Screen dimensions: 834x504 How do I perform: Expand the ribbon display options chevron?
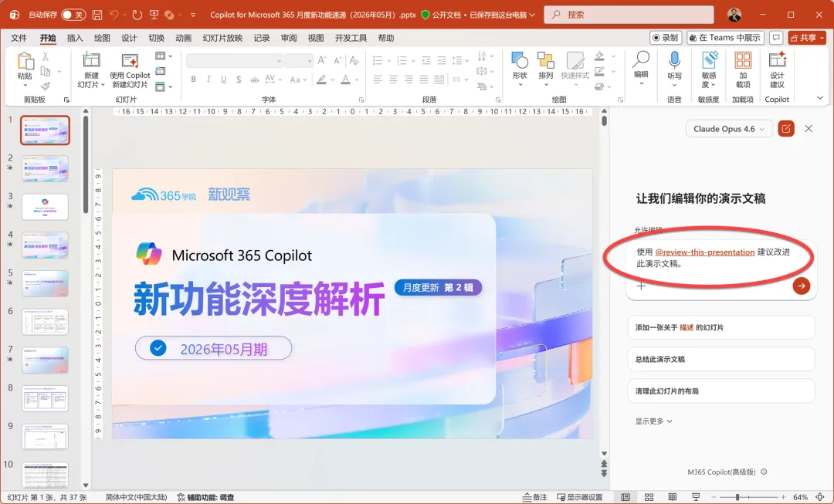pos(819,98)
